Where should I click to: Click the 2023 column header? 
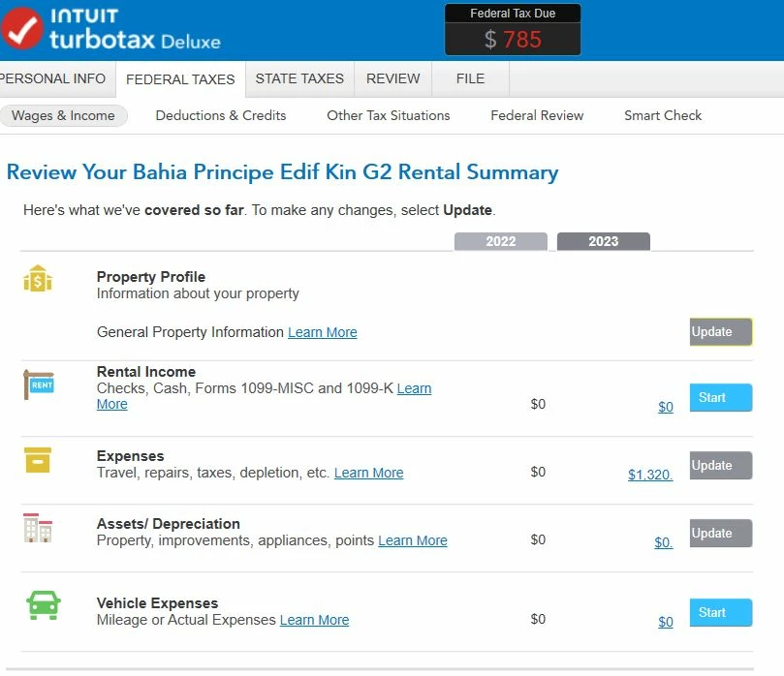pyautogui.click(x=604, y=241)
